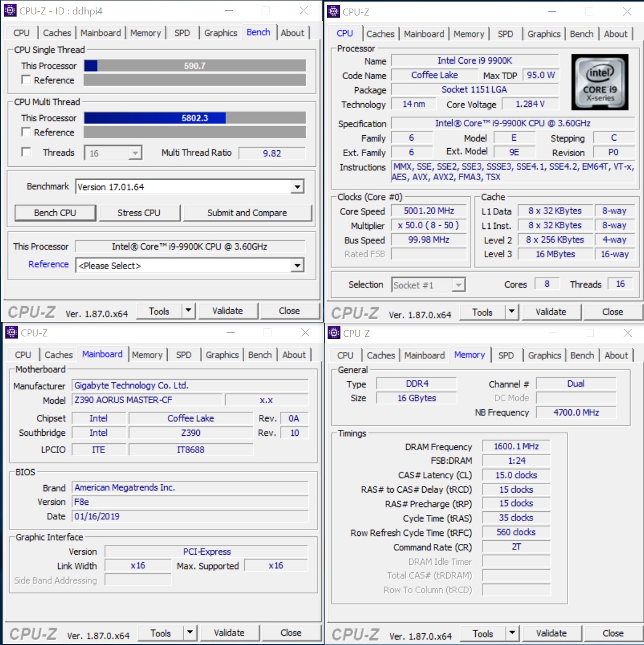Open the Mainboard tab in the Processor window
The height and width of the screenshot is (645, 644).
[424, 34]
